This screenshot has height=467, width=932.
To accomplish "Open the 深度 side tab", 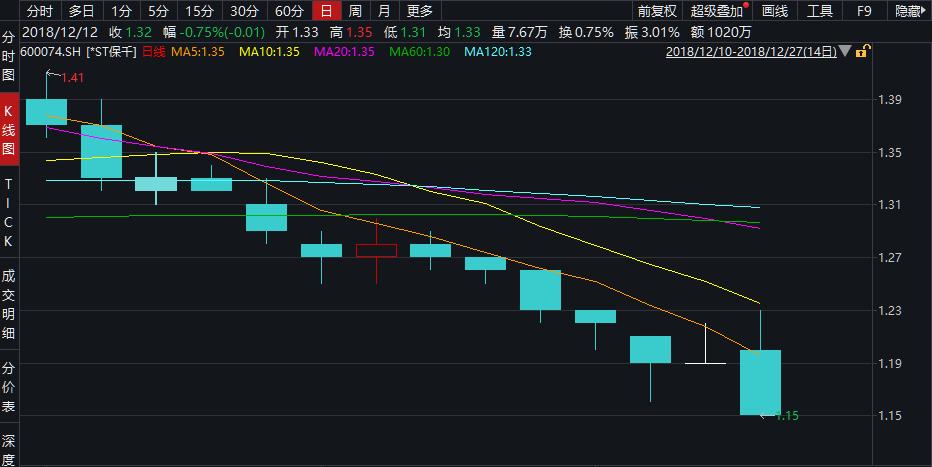I will [x=8, y=449].
